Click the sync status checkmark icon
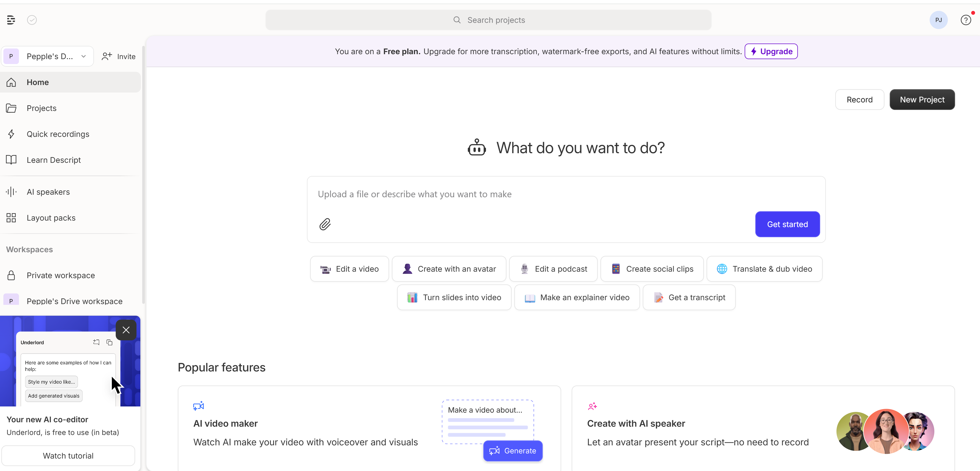Screen dimensions: 980x471 tap(32, 20)
